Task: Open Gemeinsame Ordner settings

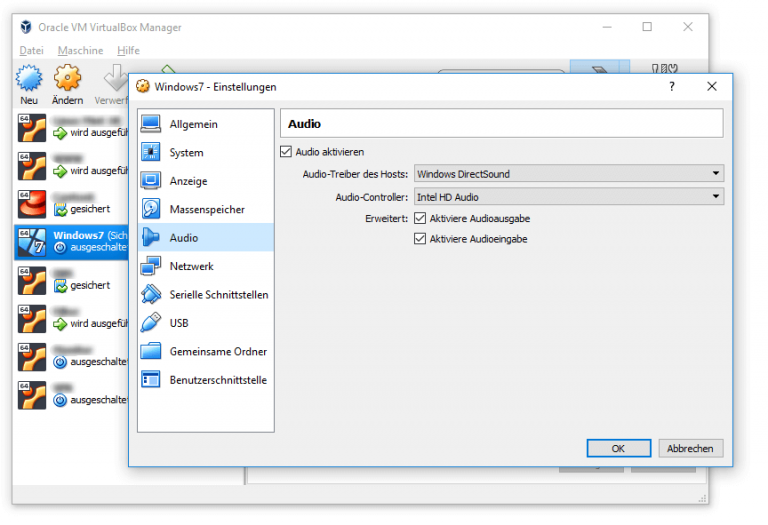Action: [x=206, y=351]
